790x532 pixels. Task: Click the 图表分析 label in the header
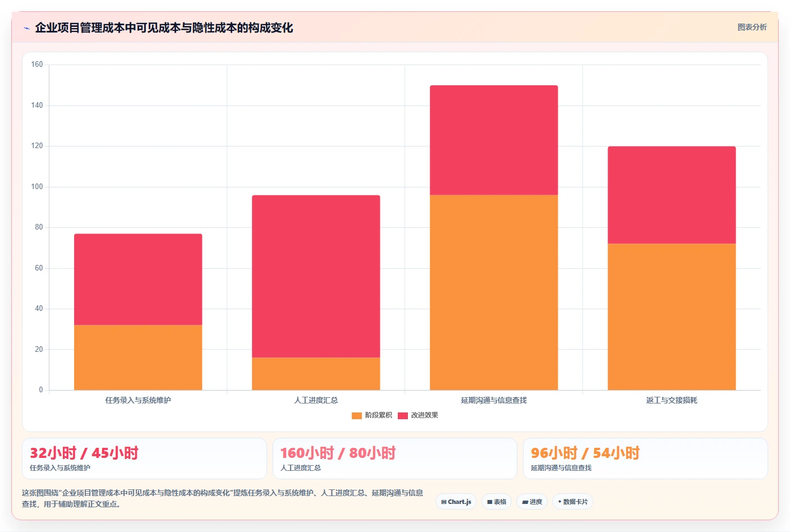point(752,27)
